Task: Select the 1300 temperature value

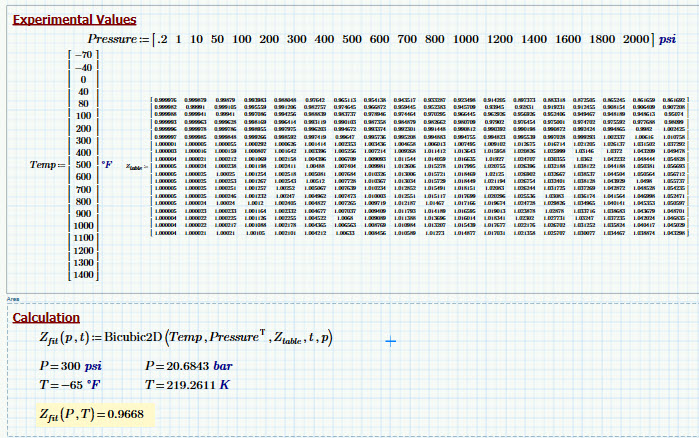Action: point(83,263)
